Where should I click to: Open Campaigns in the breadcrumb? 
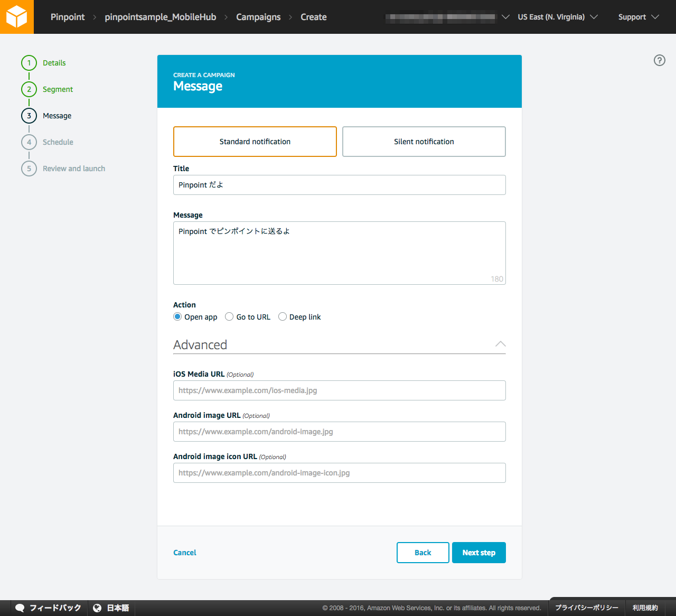tap(258, 17)
